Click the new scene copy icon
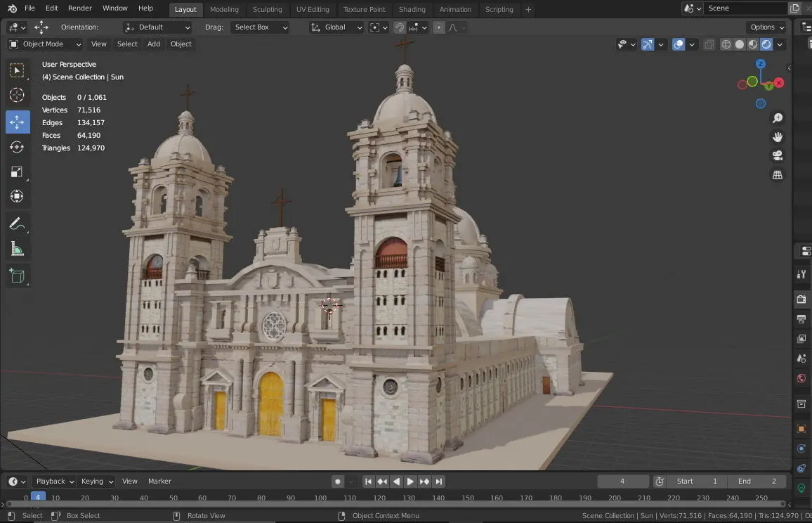The width and height of the screenshot is (812, 523). point(795,8)
